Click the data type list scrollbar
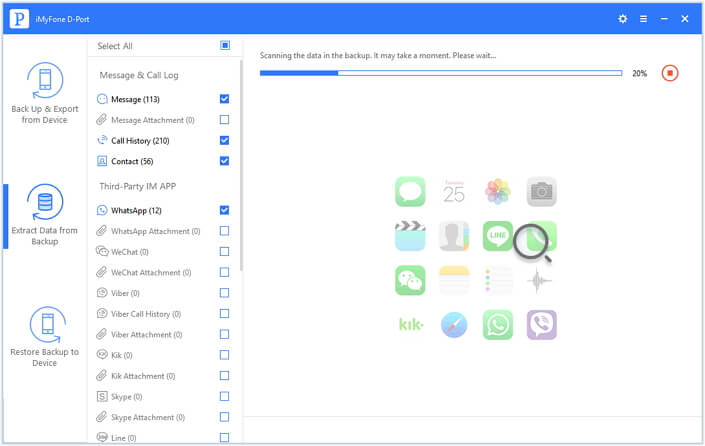Screen dimensions: 705x446 241,165
